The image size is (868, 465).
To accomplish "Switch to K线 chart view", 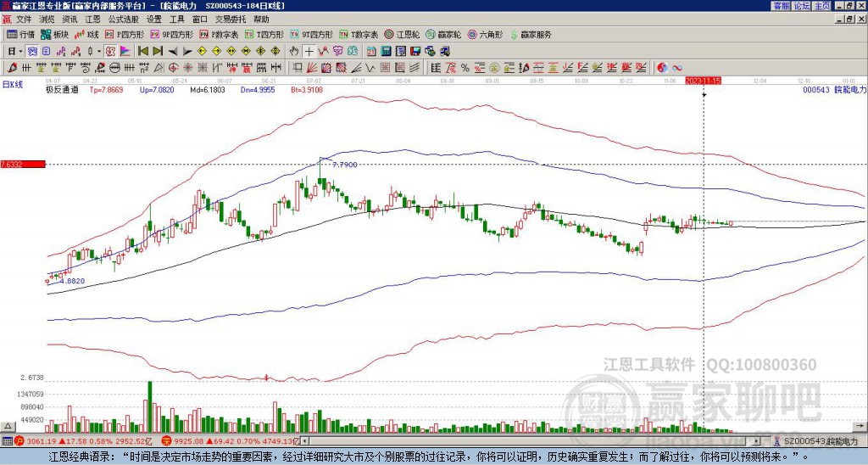I will [x=86, y=34].
